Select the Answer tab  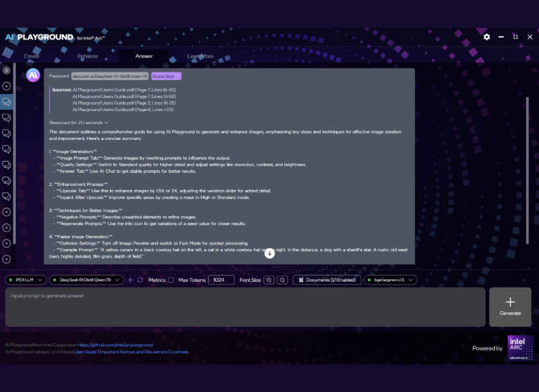(x=144, y=56)
